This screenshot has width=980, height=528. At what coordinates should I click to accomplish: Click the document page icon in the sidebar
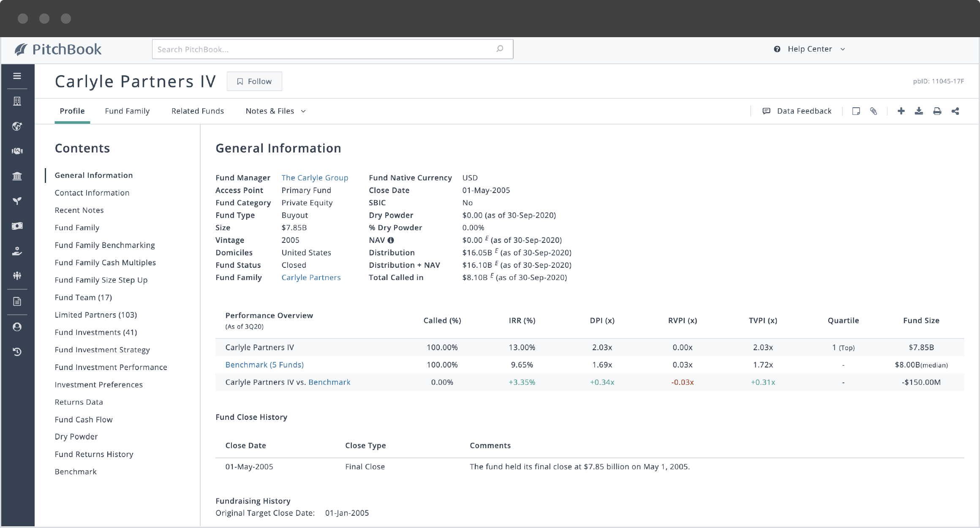pyautogui.click(x=17, y=301)
